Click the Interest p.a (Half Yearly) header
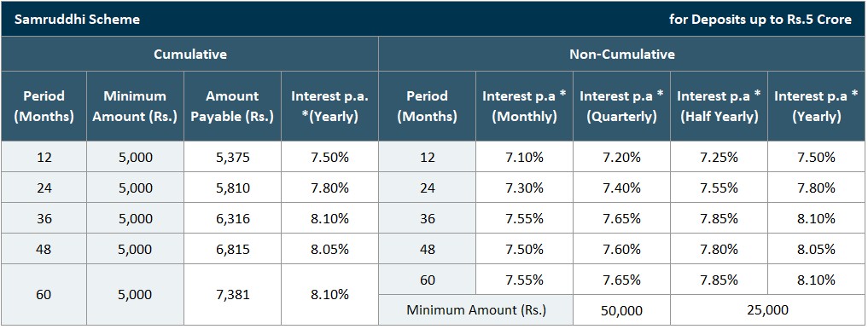This screenshot has width=868, height=329. pos(719,107)
